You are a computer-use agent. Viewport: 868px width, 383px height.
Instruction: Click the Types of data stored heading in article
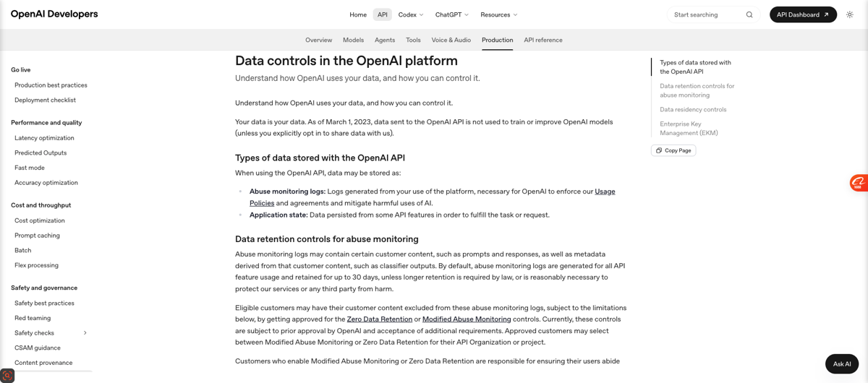(320, 158)
